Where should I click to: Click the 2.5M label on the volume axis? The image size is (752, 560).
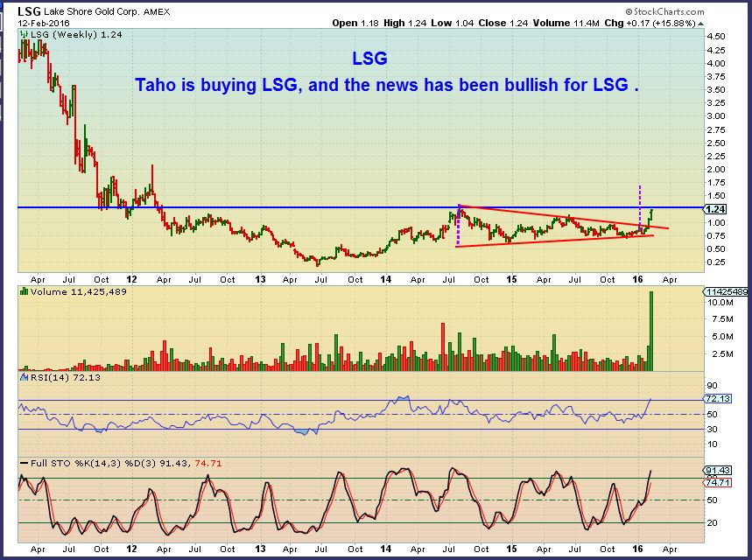[x=722, y=353]
